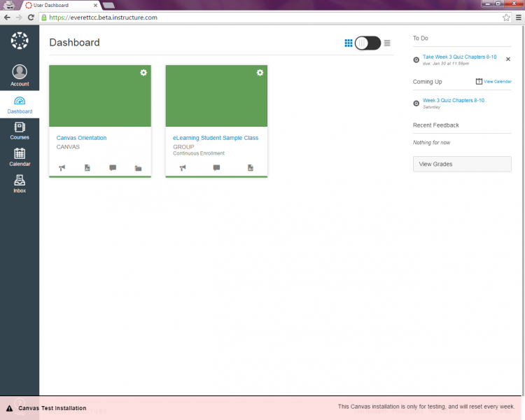Open the Courses sidebar item
The image size is (525, 420).
pyautogui.click(x=20, y=131)
